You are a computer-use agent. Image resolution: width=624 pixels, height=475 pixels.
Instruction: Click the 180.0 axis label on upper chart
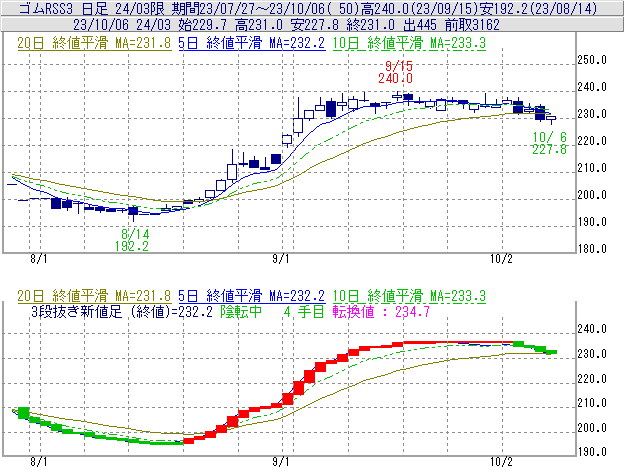click(x=592, y=249)
